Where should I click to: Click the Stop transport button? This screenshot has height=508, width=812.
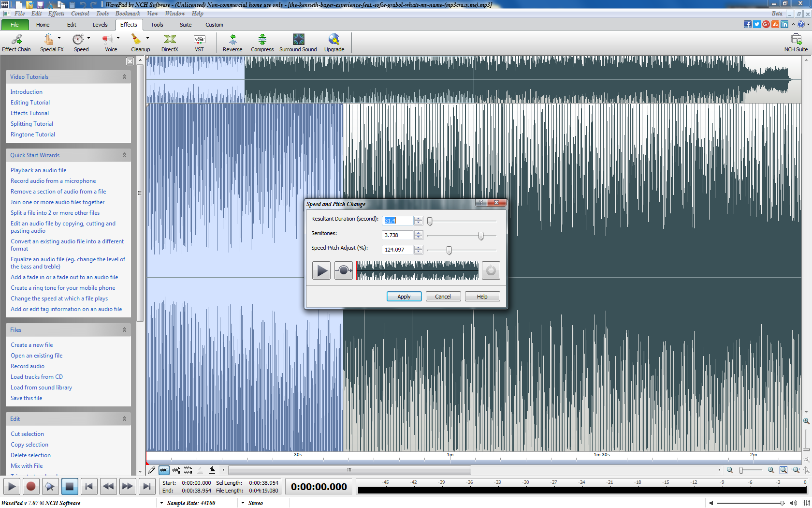click(x=70, y=486)
